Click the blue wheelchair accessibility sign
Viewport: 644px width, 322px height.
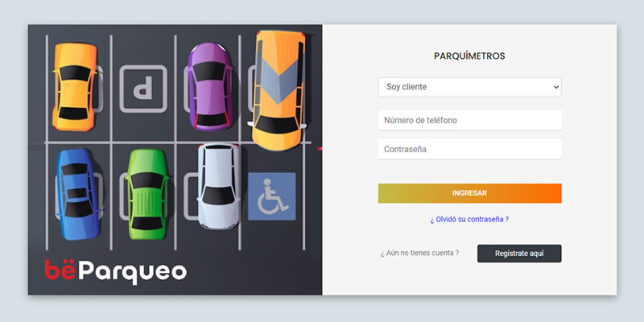(271, 196)
